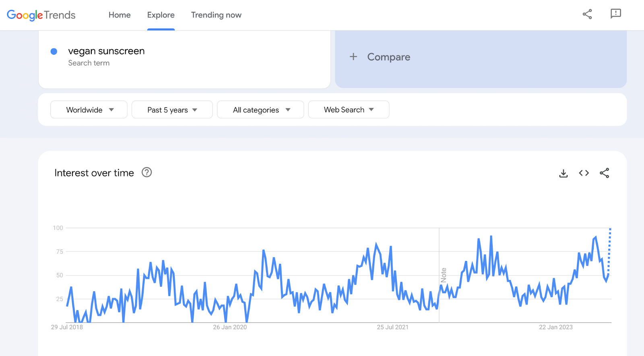Go to the Home tab
The width and height of the screenshot is (644, 356).
(x=120, y=15)
